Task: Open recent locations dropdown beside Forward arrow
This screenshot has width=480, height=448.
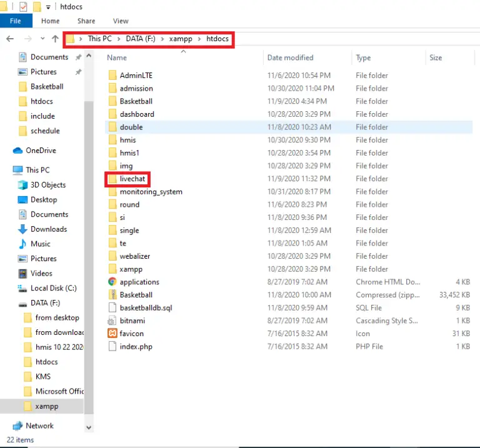Action: [x=41, y=39]
